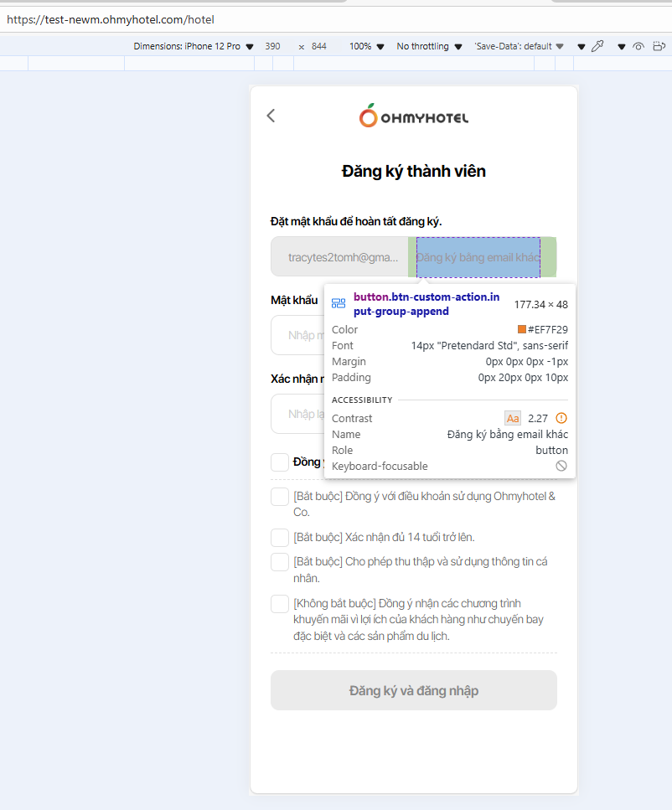
Task: Open the Save-Data default dropdown
Action: 519,47
